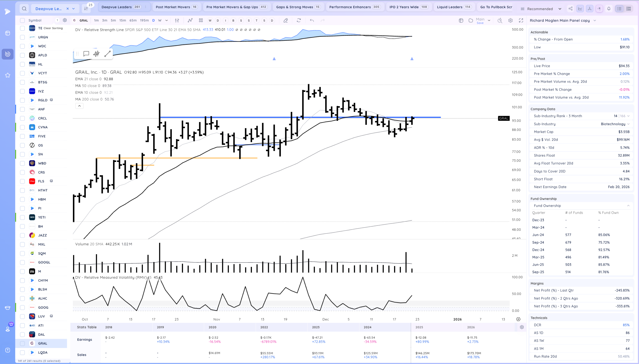Click Clear Sorting link
This screenshot has width=639, height=364.
click(53, 28)
